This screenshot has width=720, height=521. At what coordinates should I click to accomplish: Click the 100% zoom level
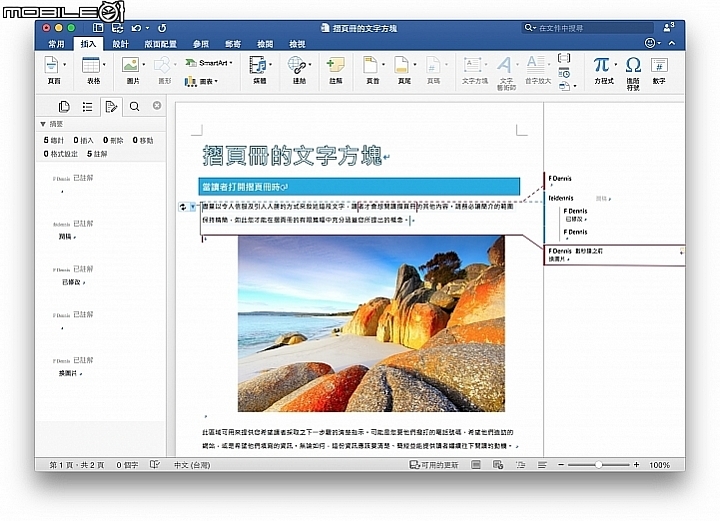tap(659, 465)
